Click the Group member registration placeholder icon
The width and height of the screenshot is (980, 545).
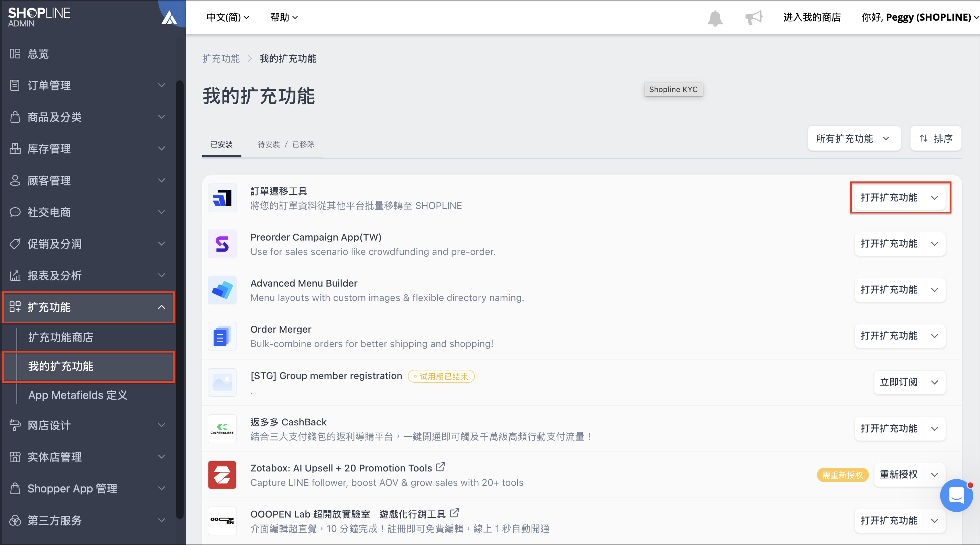pos(222,382)
